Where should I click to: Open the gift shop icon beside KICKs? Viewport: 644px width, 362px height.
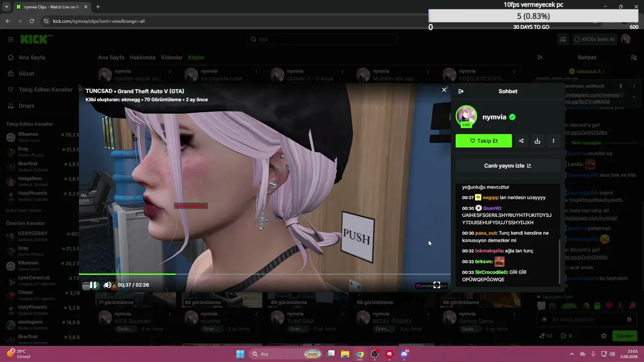(563, 39)
